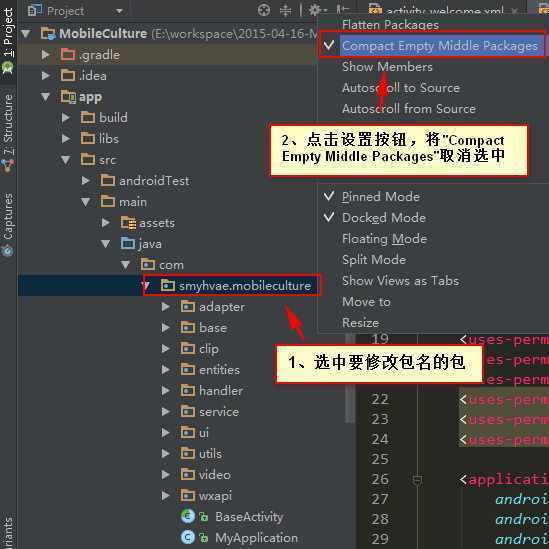Click the build folder icon

pos(88,117)
